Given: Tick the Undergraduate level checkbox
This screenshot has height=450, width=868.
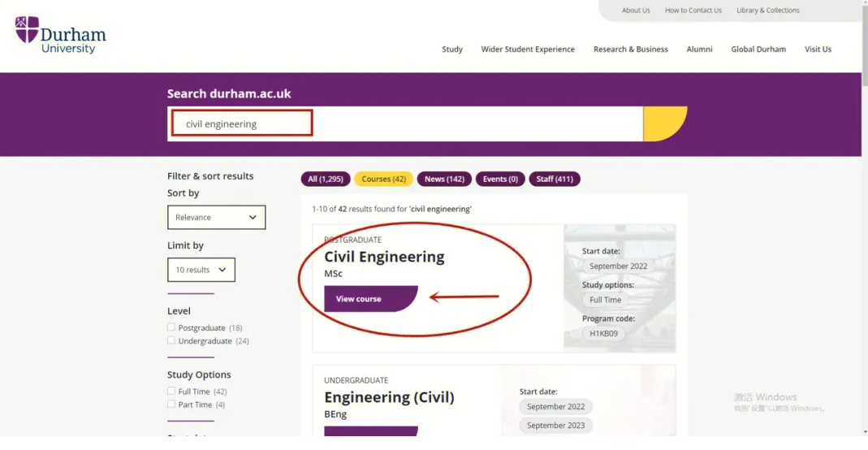Looking at the screenshot, I should (x=171, y=340).
